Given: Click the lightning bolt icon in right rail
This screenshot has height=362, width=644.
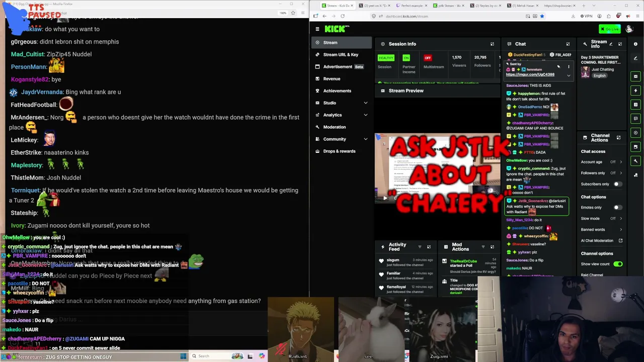Looking at the screenshot, I should 635,90.
